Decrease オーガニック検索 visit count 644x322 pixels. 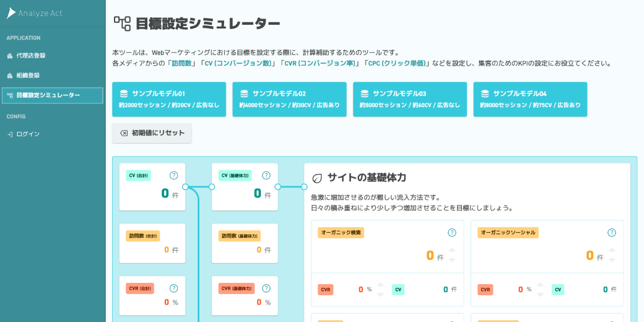point(452,259)
